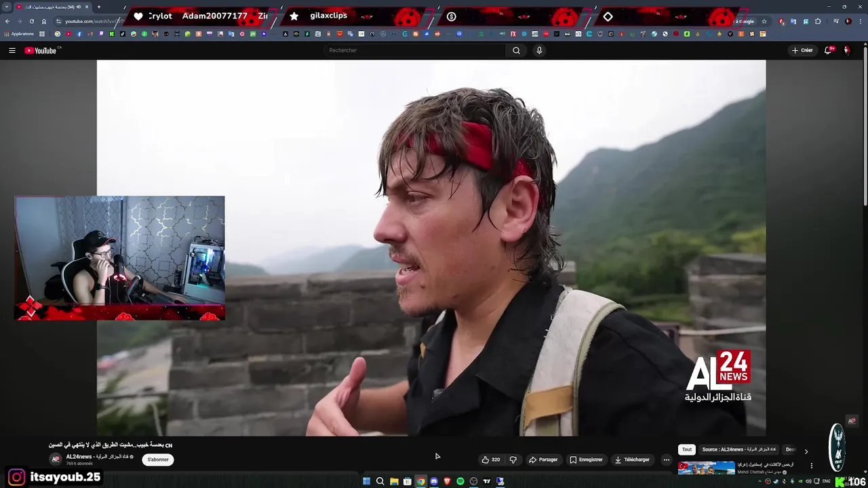The height and width of the screenshot is (488, 868).
Task: Open the browser home page
Action: (x=44, y=21)
